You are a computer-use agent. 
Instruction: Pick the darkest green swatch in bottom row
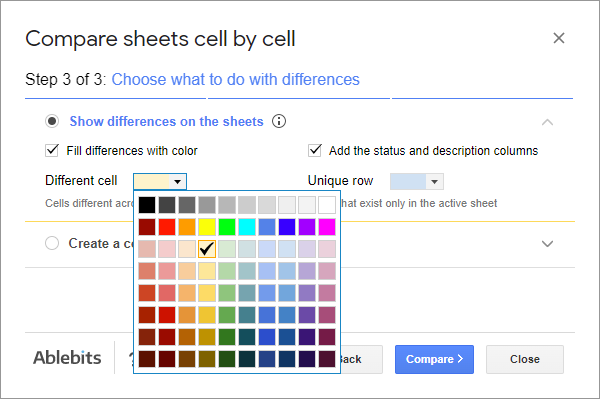[x=227, y=359]
